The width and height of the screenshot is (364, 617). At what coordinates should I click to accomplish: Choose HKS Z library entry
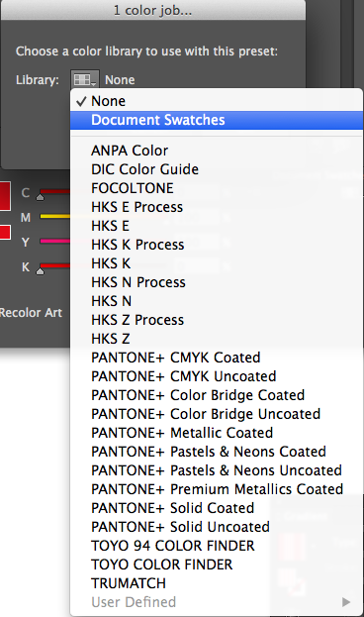[217, 339]
